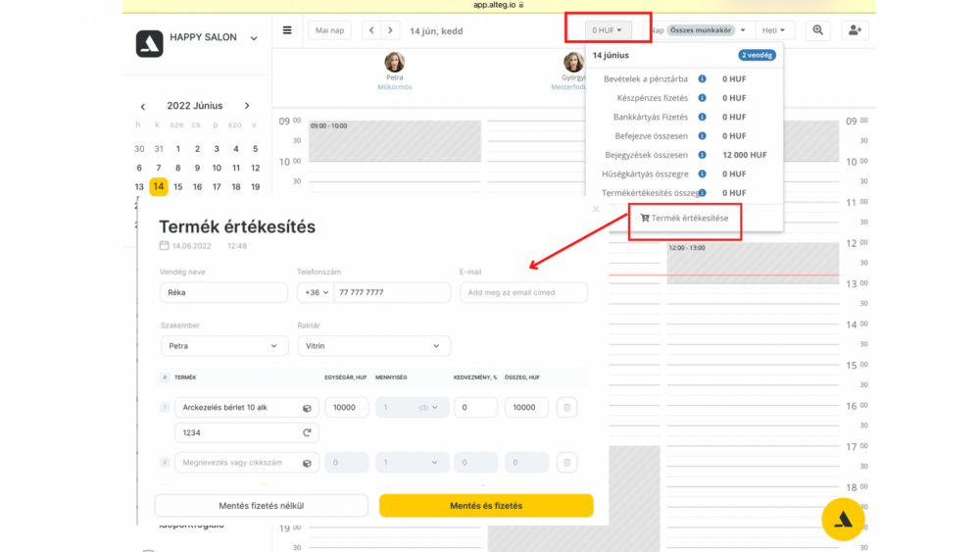
Task: Show next month in mini calendar
Action: [247, 106]
